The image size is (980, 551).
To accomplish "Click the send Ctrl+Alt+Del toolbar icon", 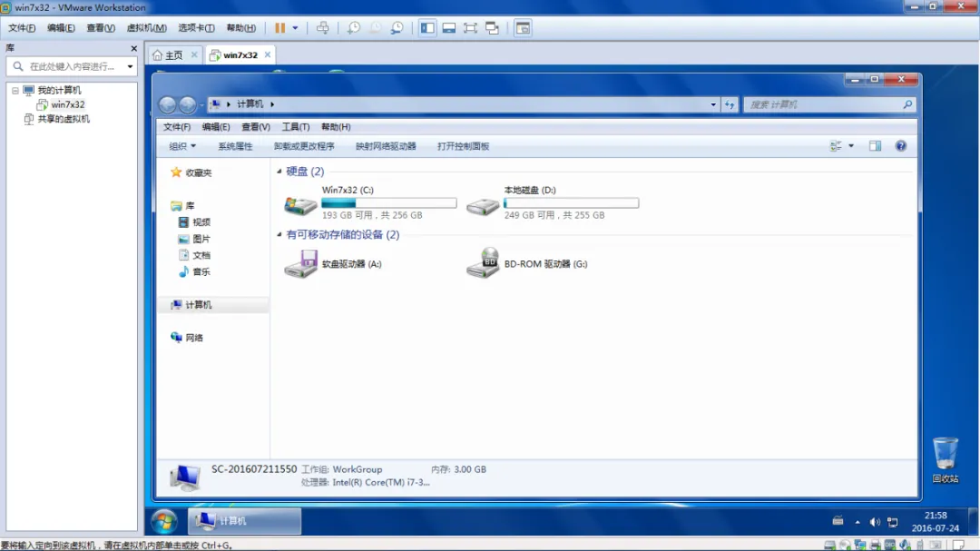I will click(x=322, y=27).
